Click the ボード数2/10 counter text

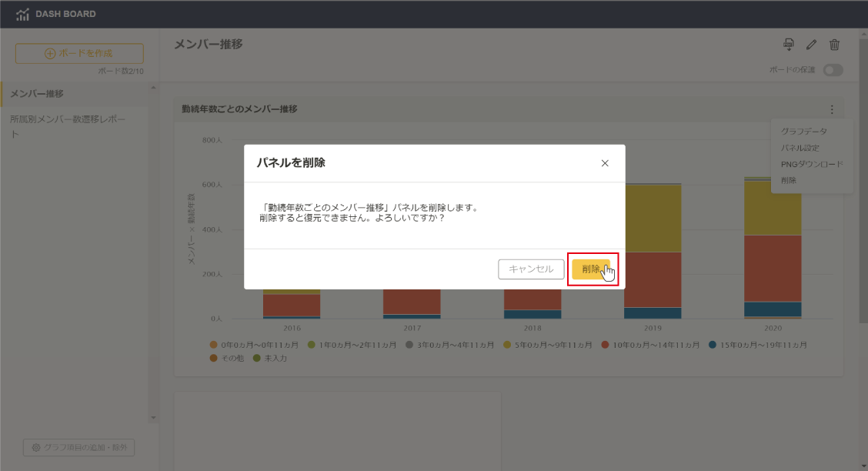(121, 72)
